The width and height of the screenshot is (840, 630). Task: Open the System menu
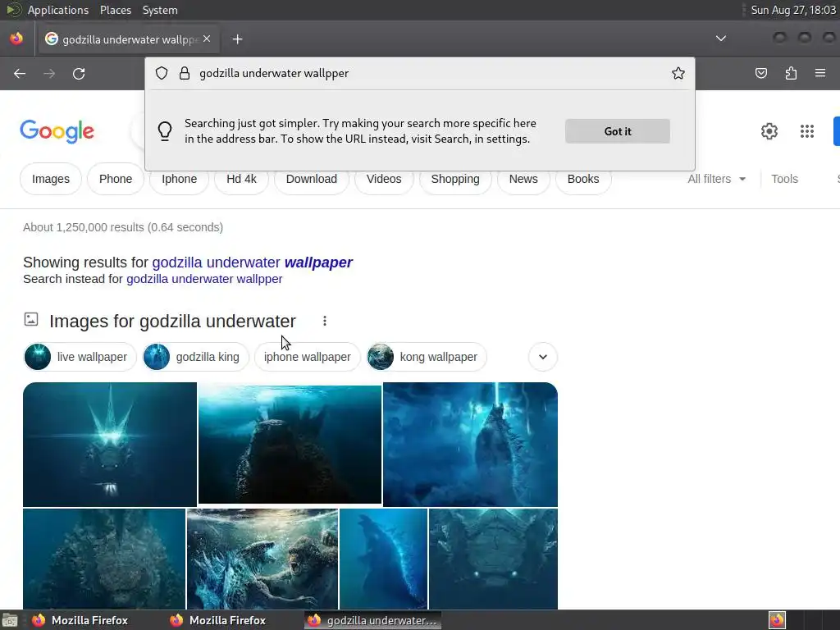(160, 10)
